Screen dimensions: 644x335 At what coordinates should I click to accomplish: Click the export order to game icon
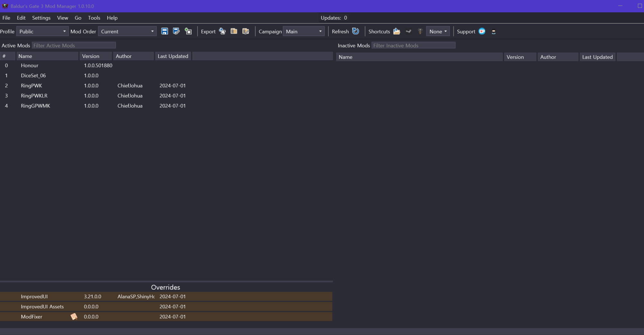pyautogui.click(x=222, y=31)
